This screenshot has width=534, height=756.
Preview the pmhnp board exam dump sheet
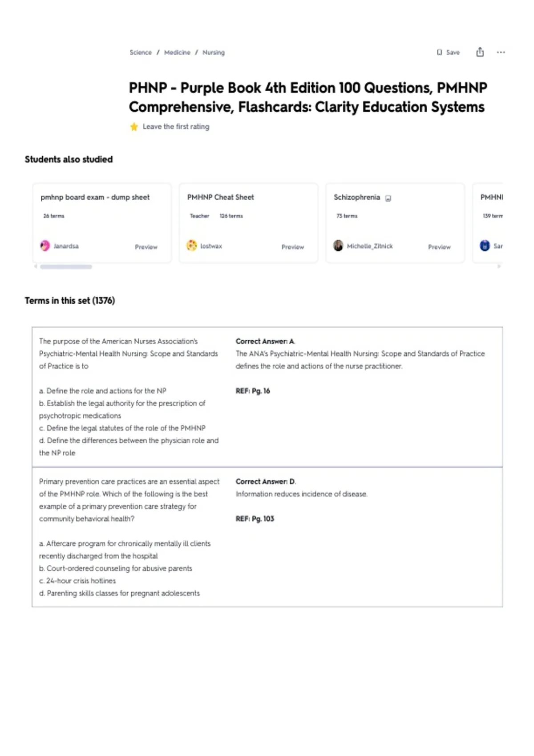[x=146, y=247]
